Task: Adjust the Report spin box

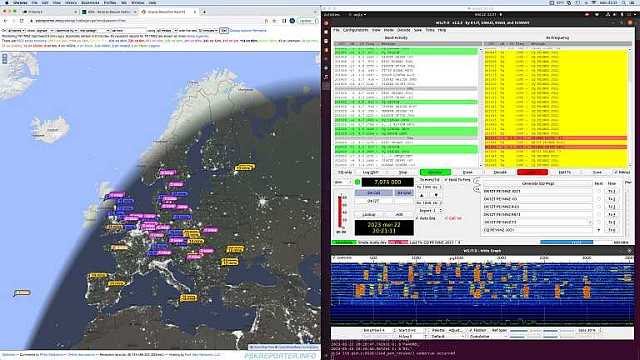Action: [x=429, y=211]
